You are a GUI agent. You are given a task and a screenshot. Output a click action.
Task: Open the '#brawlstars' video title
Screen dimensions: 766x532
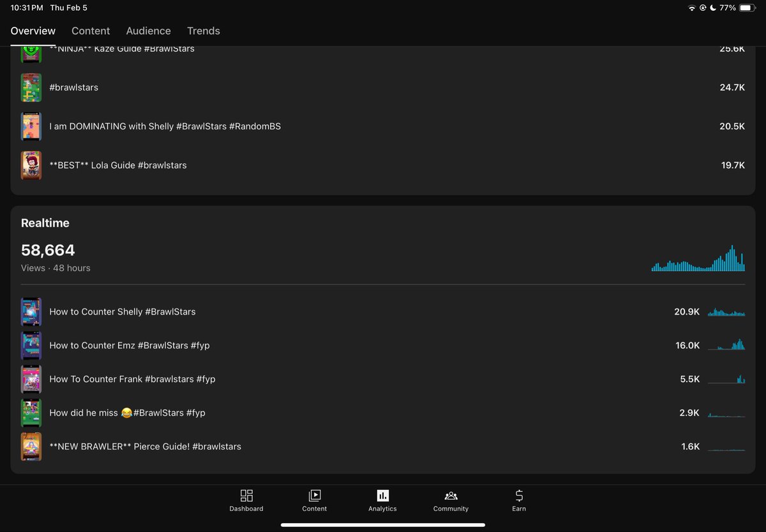[x=74, y=87]
